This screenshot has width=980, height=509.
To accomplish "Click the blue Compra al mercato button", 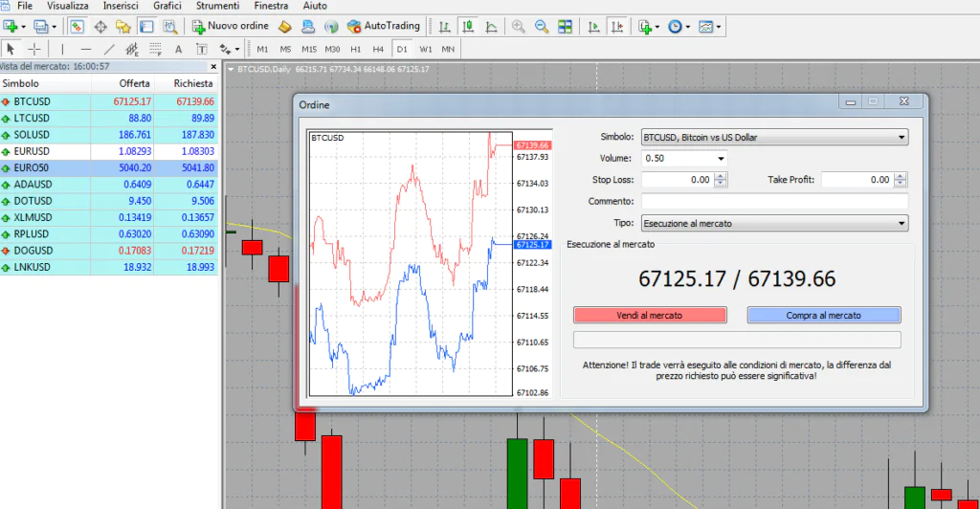I will [824, 316].
